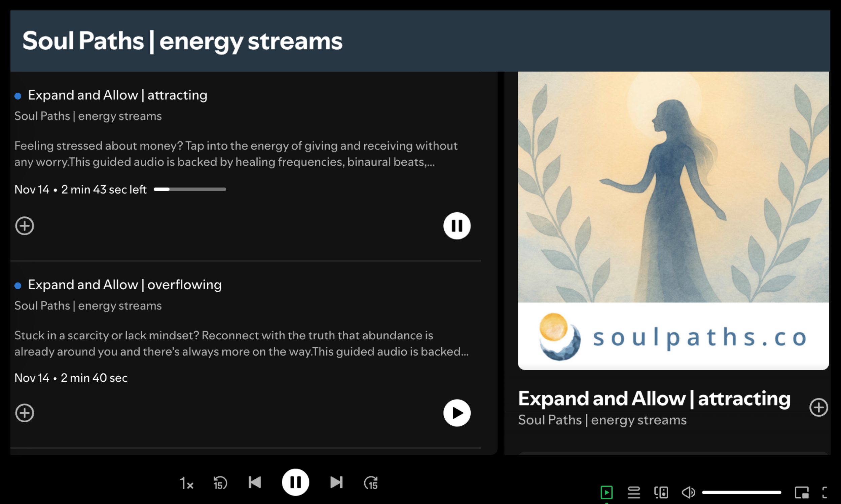Play the 'Expand and Allow | overflowing' episode

[x=456, y=413]
